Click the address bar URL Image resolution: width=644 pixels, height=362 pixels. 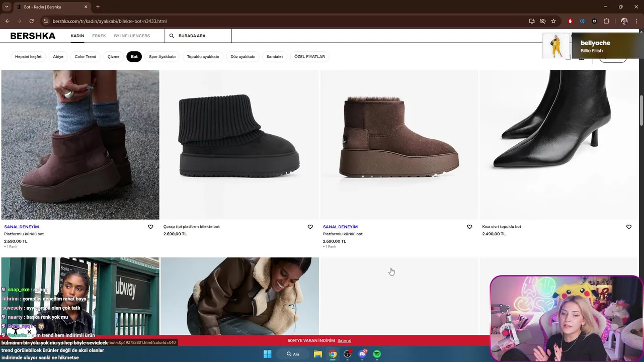(109, 21)
